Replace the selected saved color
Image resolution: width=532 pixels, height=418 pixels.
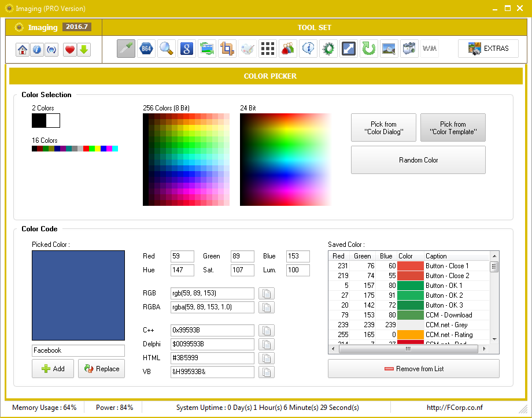[101, 368]
